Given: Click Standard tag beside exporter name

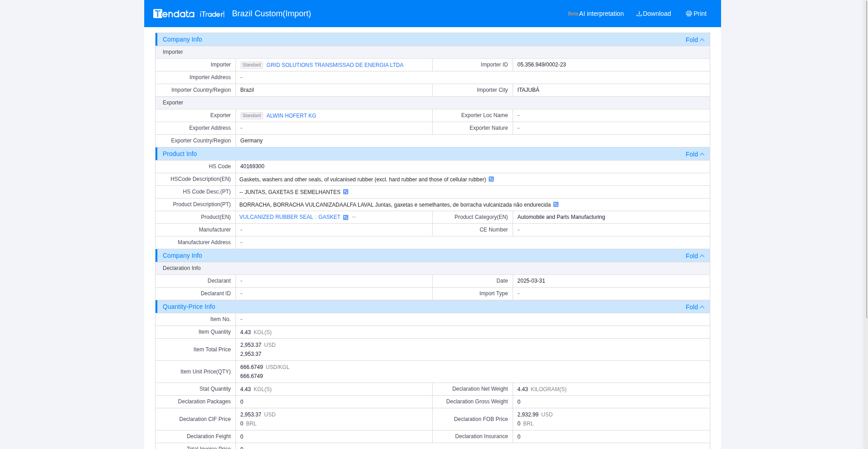Looking at the screenshot, I should (x=252, y=116).
